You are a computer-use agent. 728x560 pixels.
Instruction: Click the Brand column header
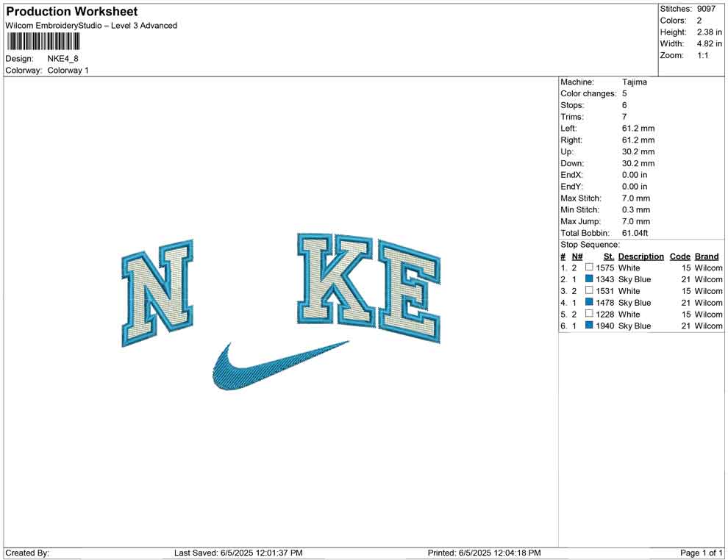(x=707, y=256)
